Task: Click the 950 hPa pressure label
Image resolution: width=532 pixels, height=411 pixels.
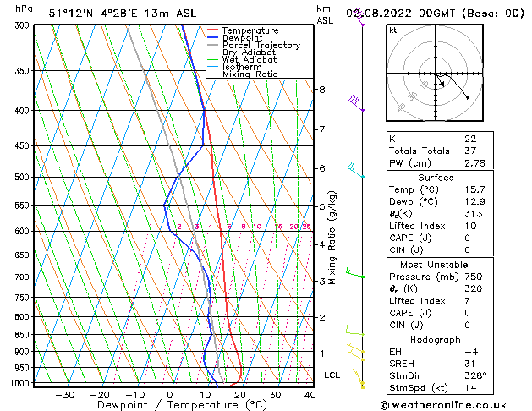Action: tap(24, 368)
